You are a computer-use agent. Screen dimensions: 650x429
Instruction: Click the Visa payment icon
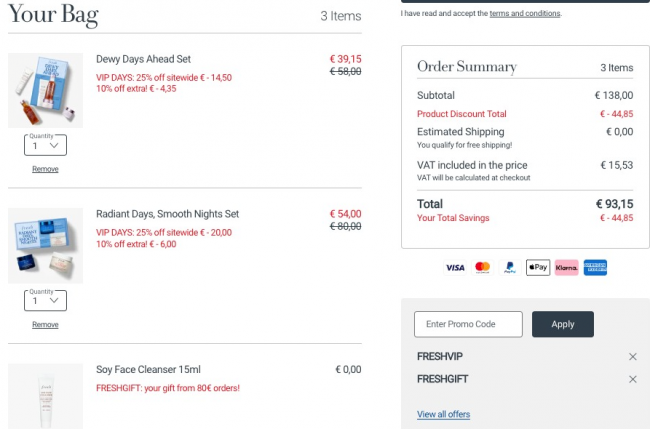455,268
